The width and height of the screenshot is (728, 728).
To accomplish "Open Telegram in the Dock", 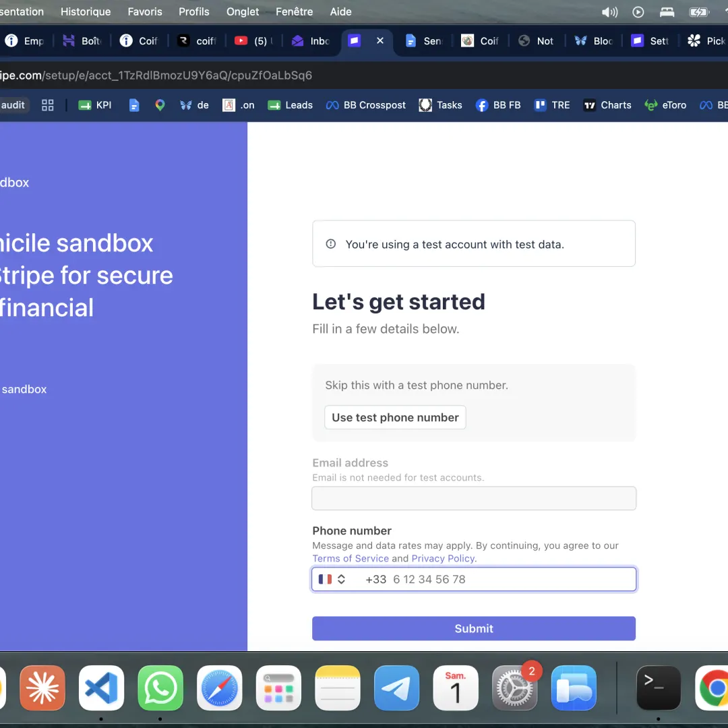I will click(396, 688).
